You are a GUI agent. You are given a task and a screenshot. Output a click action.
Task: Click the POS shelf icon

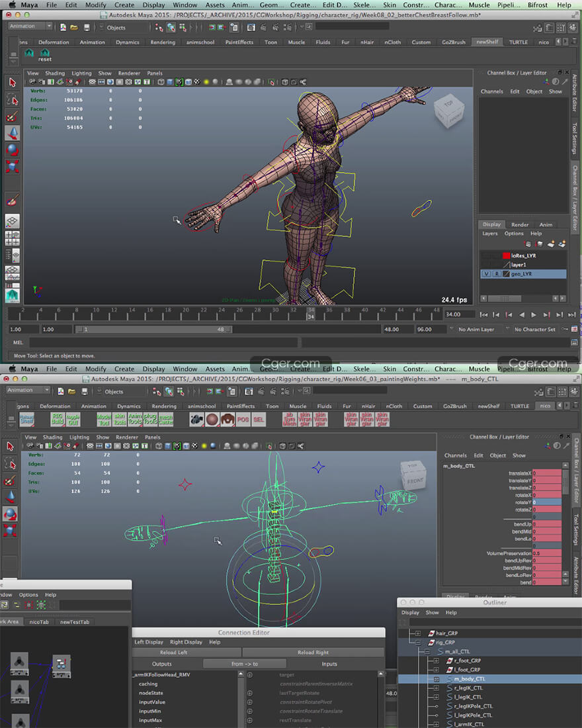point(243,420)
